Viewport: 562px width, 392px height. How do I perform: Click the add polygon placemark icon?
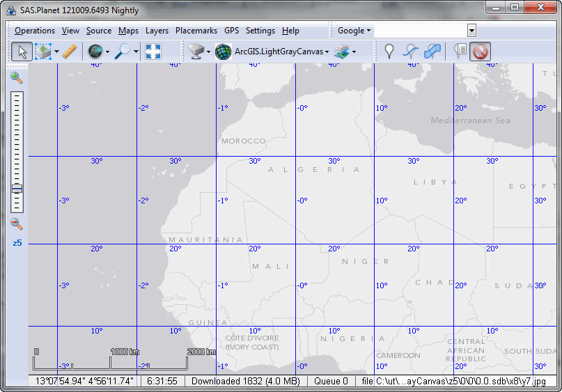(432, 52)
